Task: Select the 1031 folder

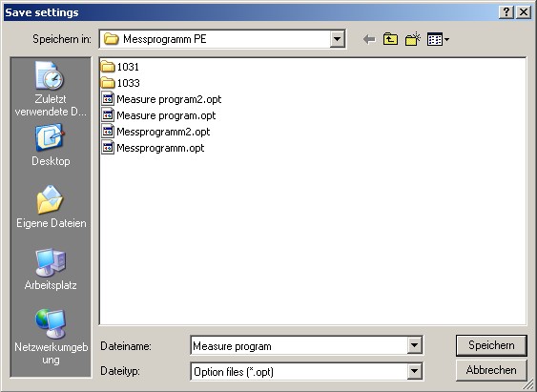Action: point(120,67)
